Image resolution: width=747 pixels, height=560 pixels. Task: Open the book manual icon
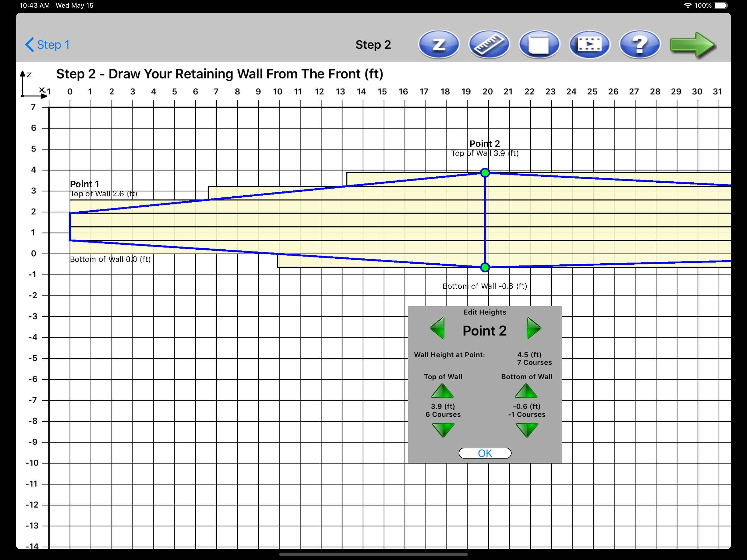[539, 44]
